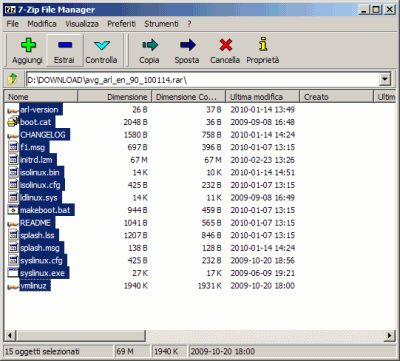Open Proprietà info icon
The image size is (400, 361).
point(263,44)
